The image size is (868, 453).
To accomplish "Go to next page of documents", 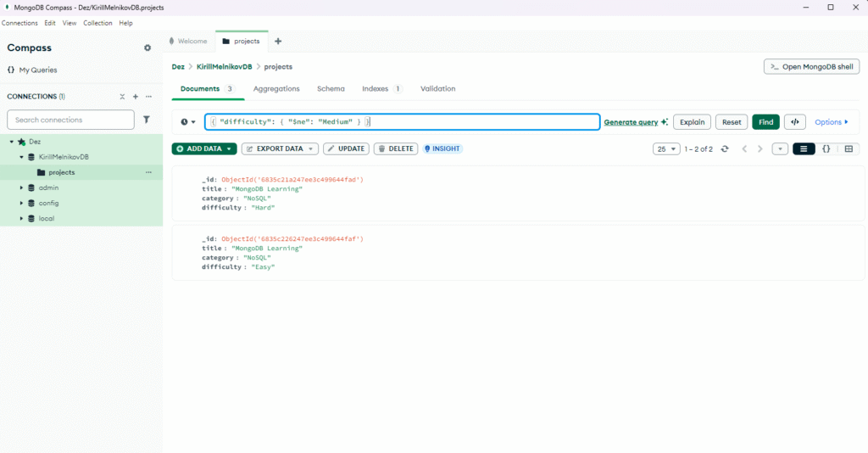I will point(760,149).
